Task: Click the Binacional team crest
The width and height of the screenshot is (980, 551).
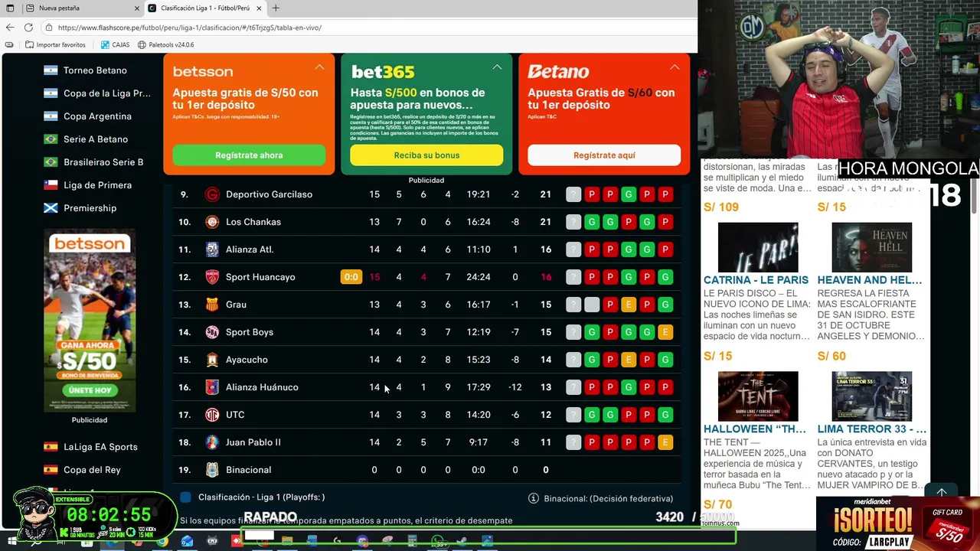Action: [212, 470]
